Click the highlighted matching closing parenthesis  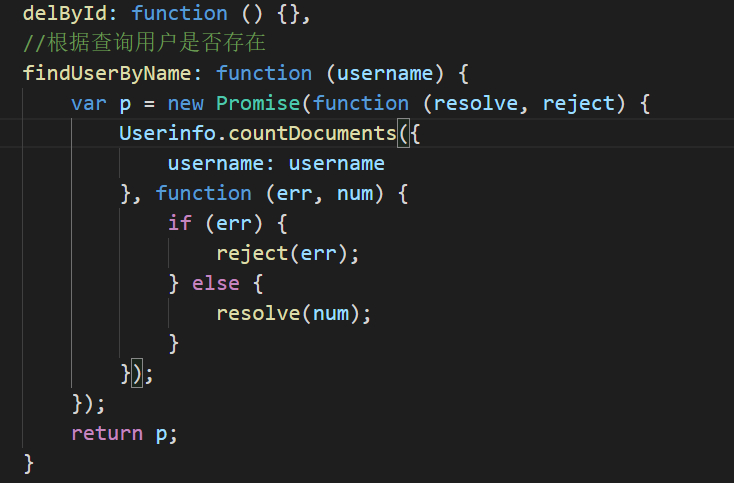[x=137, y=373]
